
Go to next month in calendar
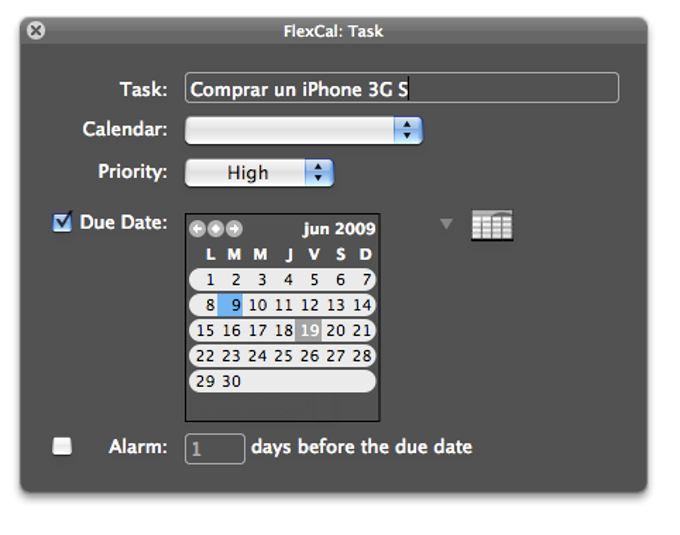pos(233,229)
